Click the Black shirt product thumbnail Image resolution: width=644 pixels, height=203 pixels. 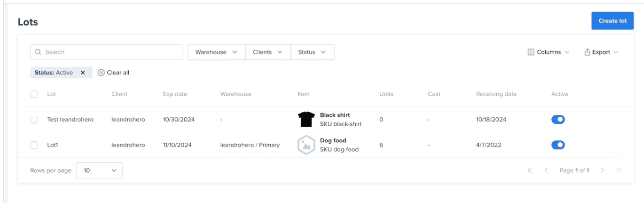pyautogui.click(x=306, y=120)
